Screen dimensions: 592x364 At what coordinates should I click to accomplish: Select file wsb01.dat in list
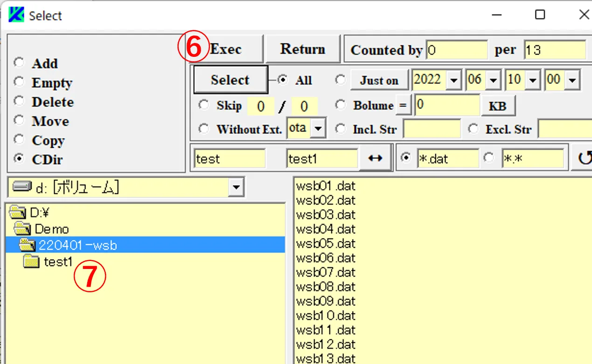(x=326, y=186)
